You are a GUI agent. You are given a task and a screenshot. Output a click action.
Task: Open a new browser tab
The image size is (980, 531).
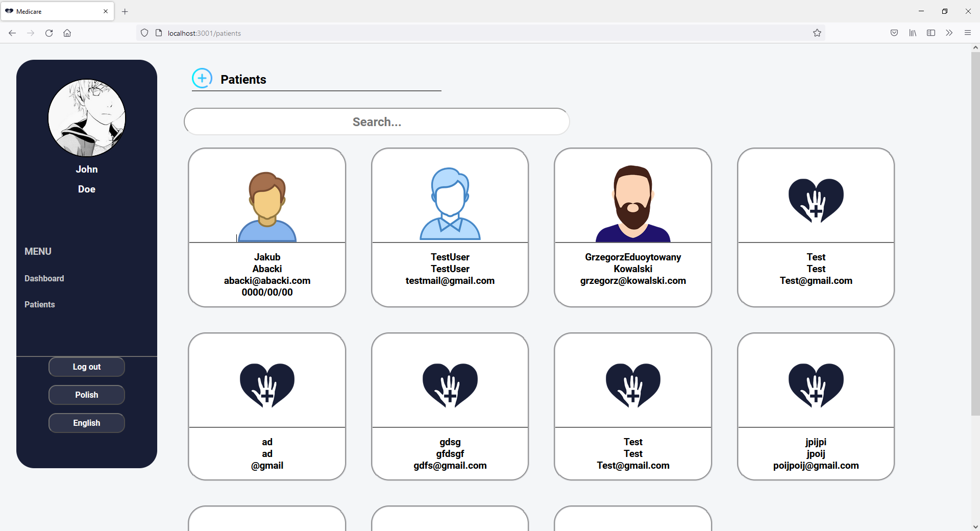[x=125, y=11]
